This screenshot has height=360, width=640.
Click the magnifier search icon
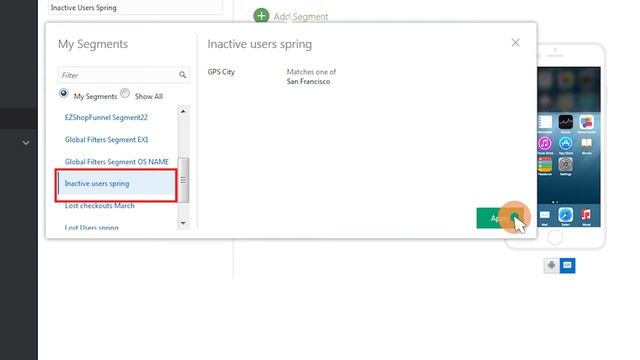[x=182, y=75]
